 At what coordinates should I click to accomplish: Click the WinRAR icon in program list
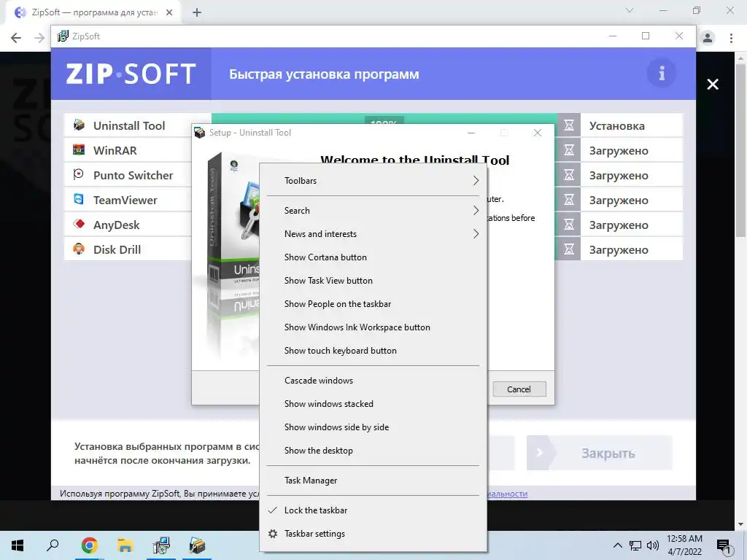79,150
